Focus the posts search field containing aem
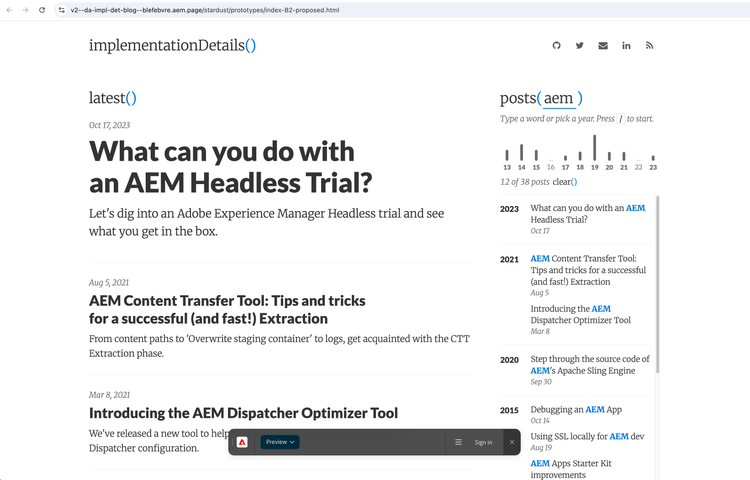Viewport: 750px width, 480px height. click(x=559, y=98)
